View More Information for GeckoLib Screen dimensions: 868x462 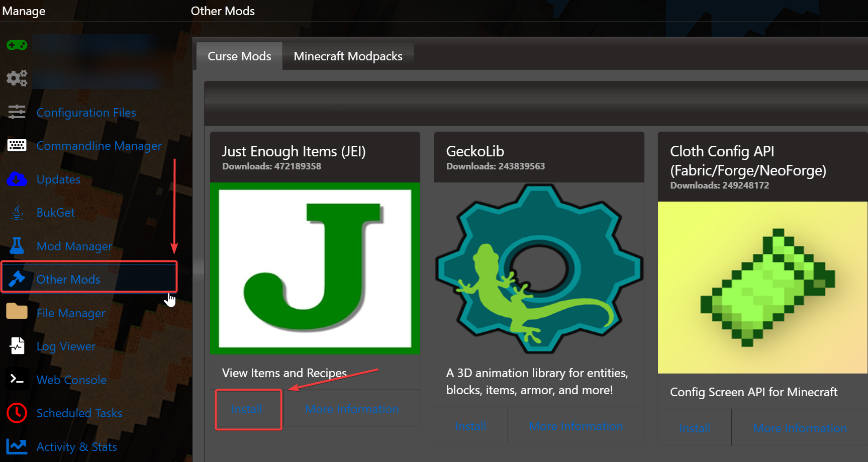click(x=576, y=426)
